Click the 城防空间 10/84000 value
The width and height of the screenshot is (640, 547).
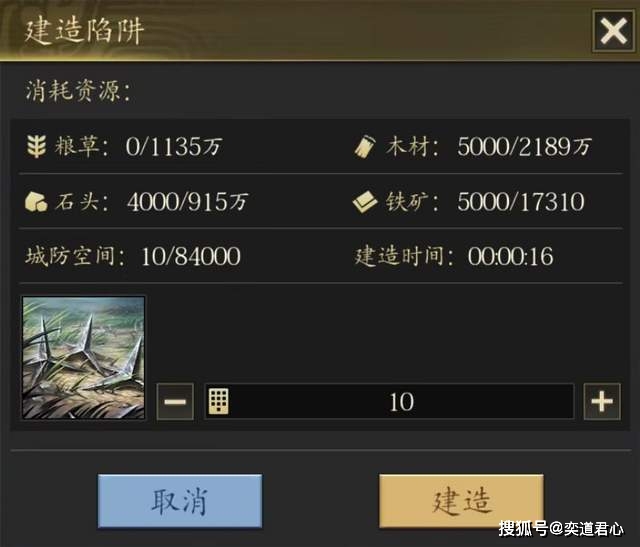point(191,256)
